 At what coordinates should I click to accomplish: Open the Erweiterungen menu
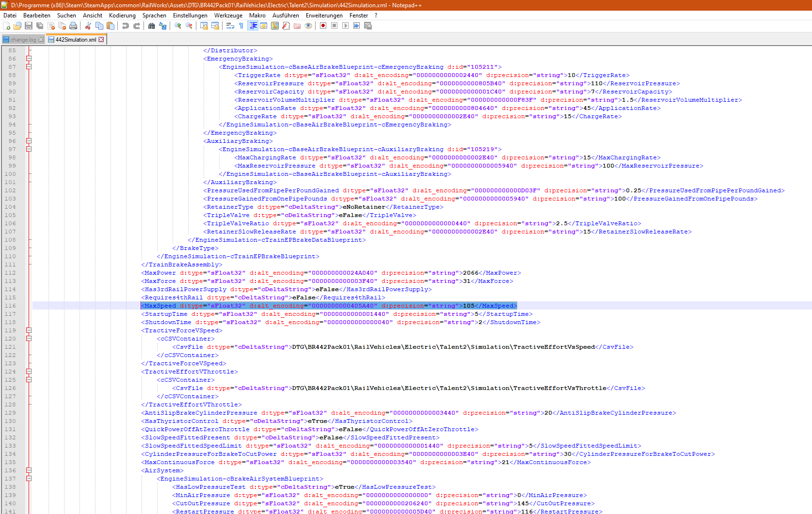point(324,16)
